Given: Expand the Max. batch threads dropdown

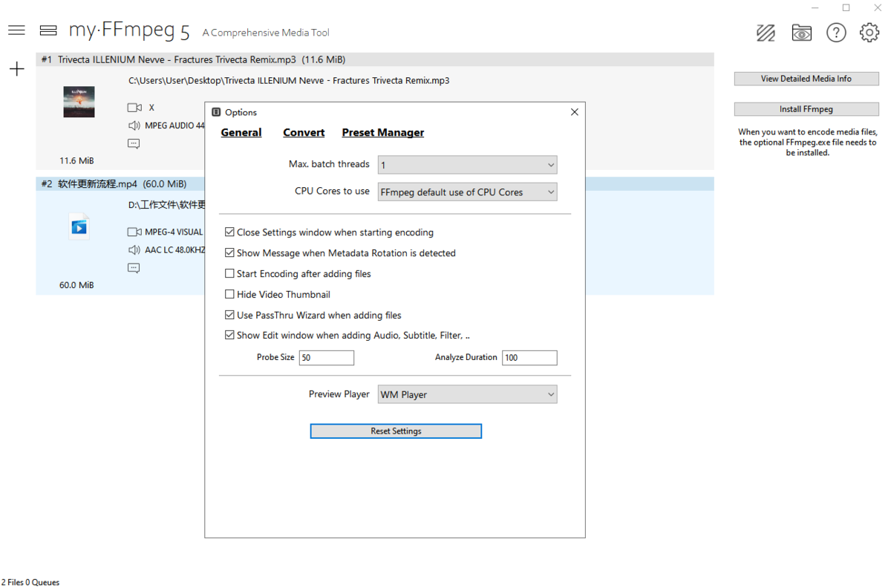Looking at the screenshot, I should 467,165.
